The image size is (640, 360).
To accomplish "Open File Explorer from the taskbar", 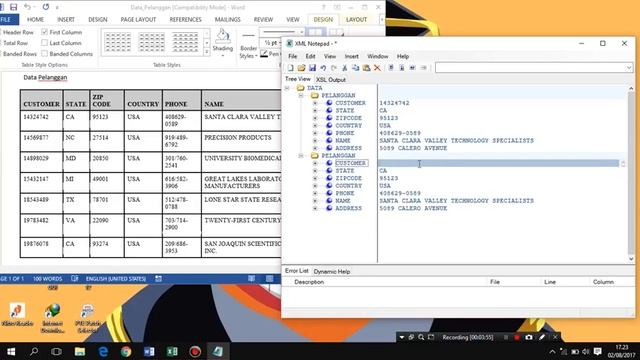I will 80,351.
